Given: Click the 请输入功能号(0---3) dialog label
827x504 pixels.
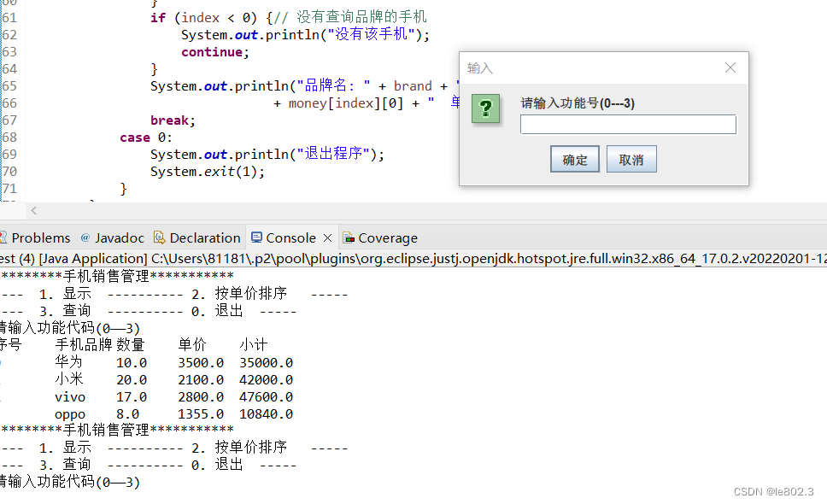Looking at the screenshot, I should click(x=578, y=103).
